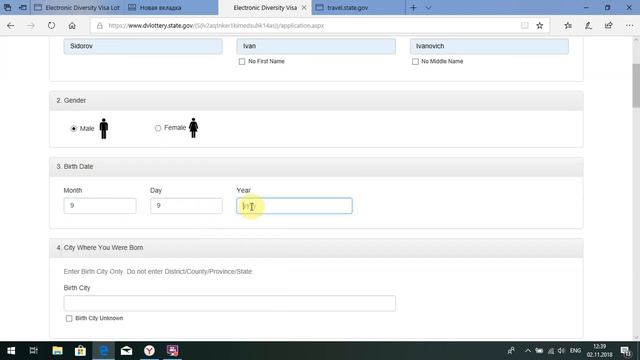Click the set tabs aside icon
Screen dimensions: 640x360
23,7
